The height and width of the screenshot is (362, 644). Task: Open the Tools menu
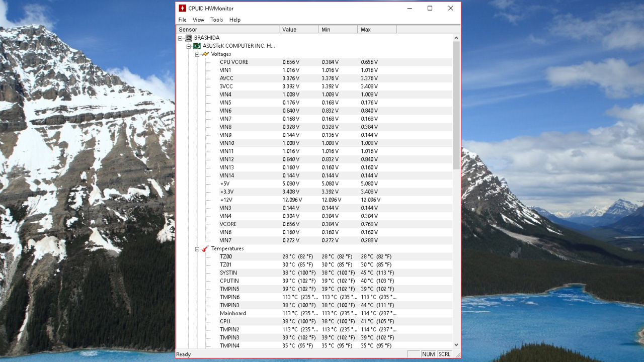[216, 20]
